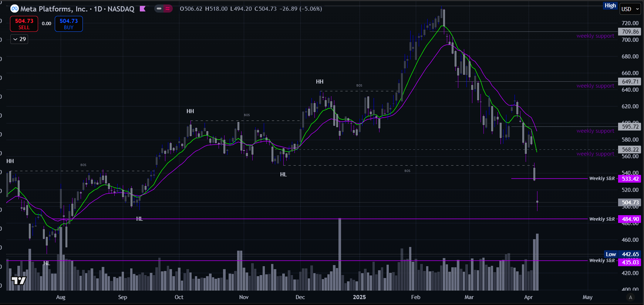Select the Weekly S&R label at 533.42
The height and width of the screenshot is (305, 644).
point(602,179)
